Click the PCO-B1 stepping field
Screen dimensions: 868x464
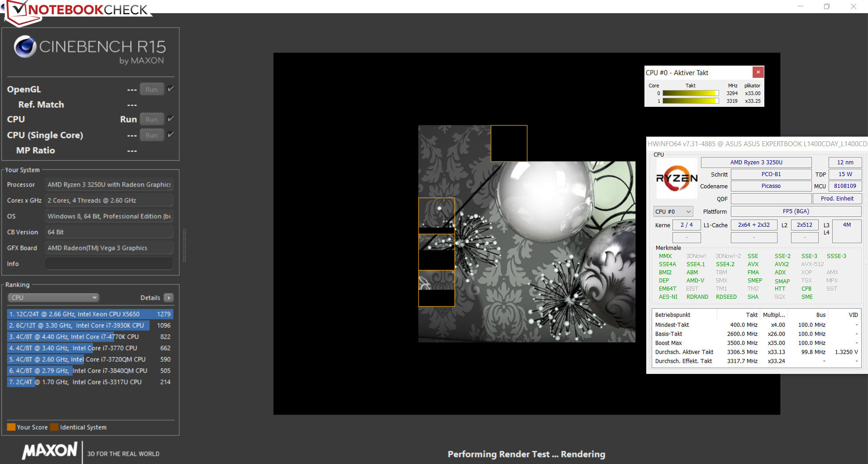tap(771, 174)
